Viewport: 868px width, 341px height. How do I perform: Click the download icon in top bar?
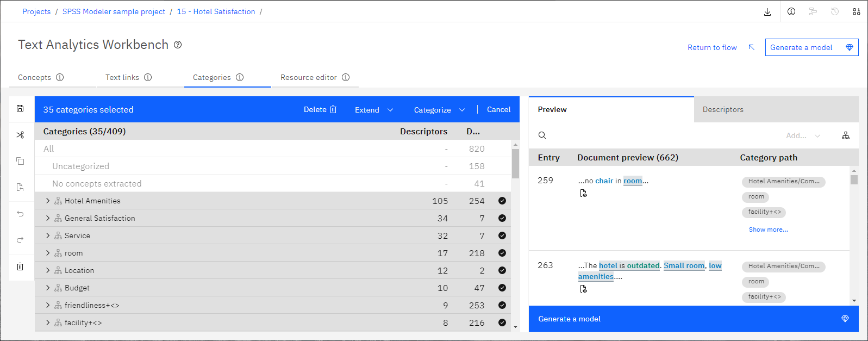767,11
